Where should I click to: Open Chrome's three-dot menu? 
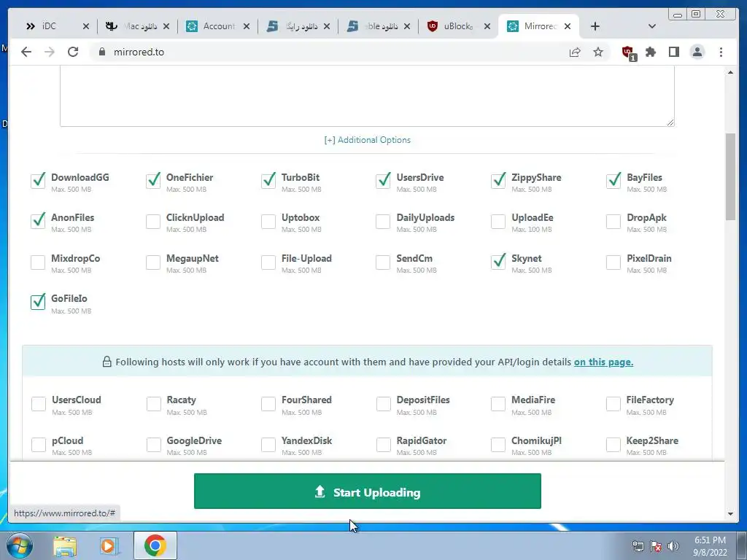coord(721,52)
